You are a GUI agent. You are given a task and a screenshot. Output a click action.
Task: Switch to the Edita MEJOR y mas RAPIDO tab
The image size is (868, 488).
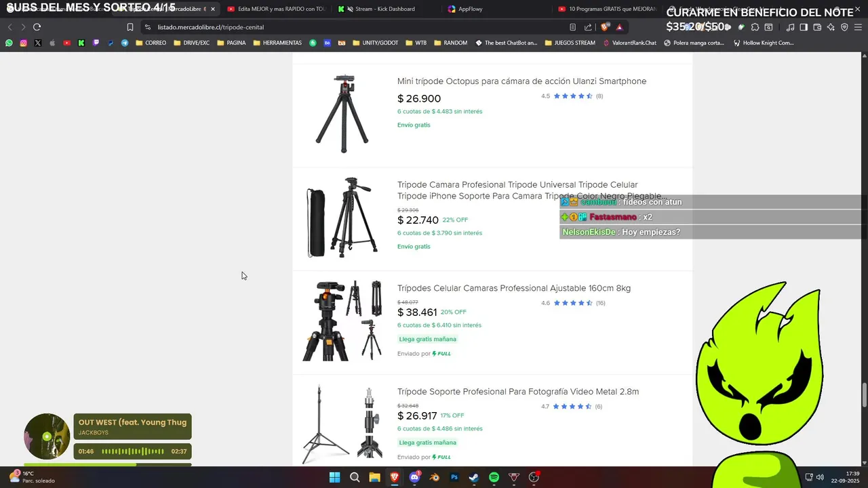(x=277, y=9)
